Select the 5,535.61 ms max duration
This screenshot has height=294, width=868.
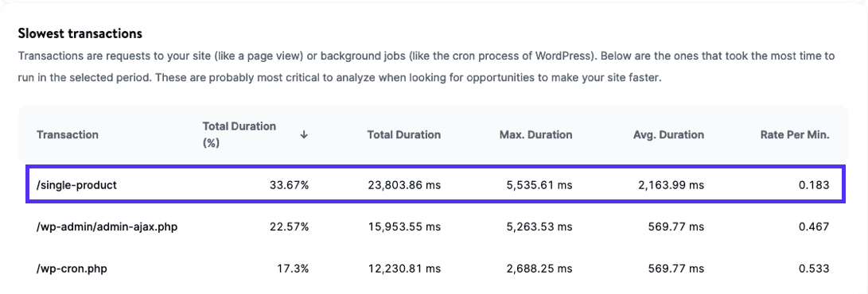pos(539,185)
